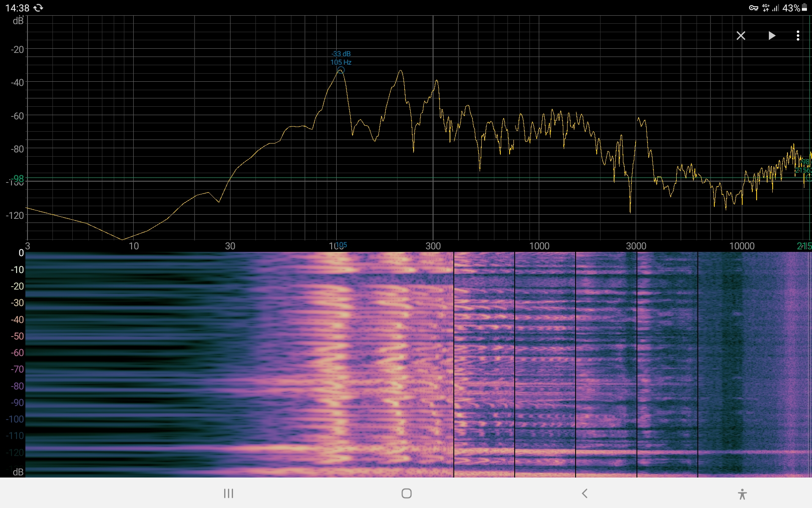The height and width of the screenshot is (508, 812).
Task: Tap the green cursor circle at right edge
Action: click(809, 178)
